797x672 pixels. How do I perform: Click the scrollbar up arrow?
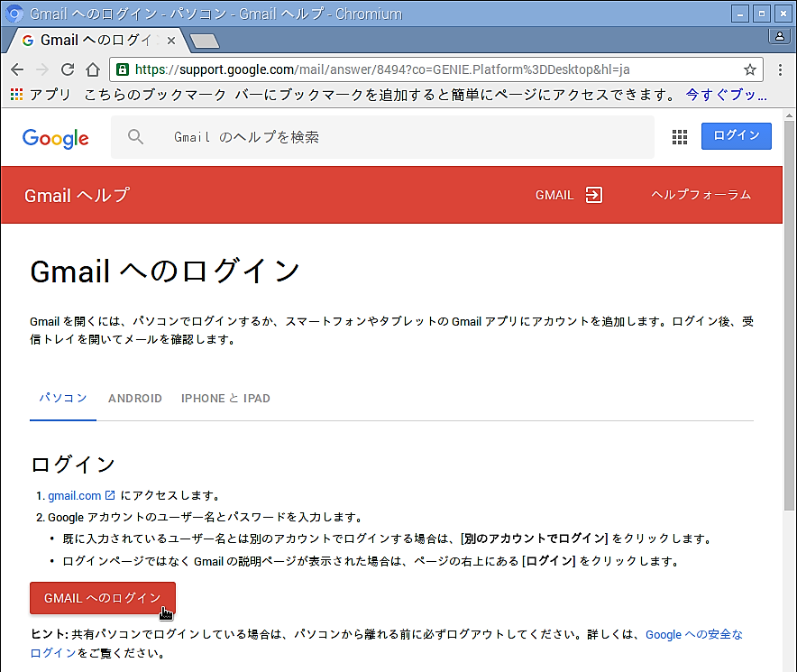point(789,115)
